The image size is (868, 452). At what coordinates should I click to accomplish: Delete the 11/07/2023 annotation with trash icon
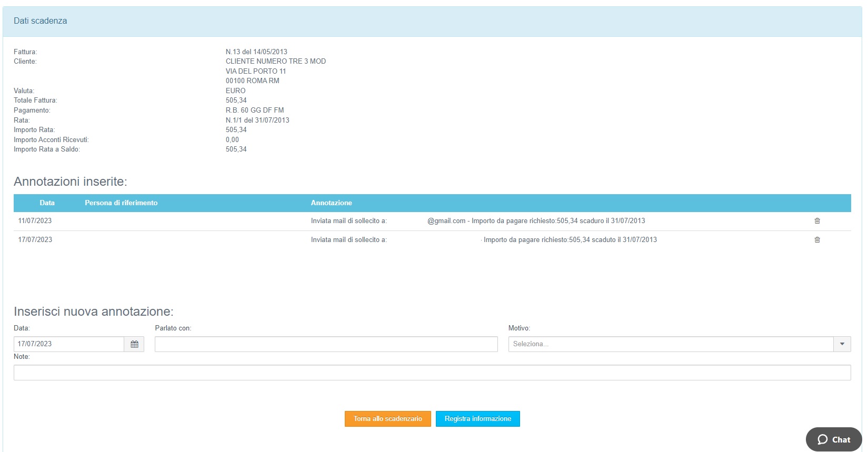(x=817, y=221)
